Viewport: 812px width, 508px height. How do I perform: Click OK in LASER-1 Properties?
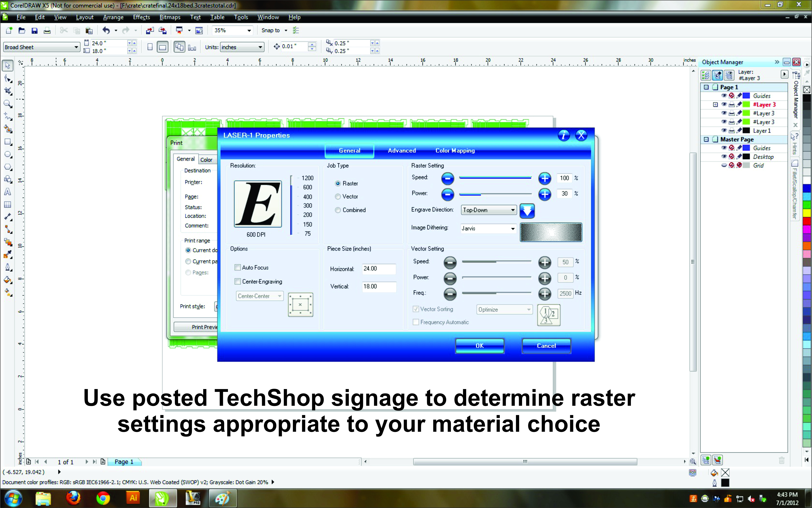480,346
